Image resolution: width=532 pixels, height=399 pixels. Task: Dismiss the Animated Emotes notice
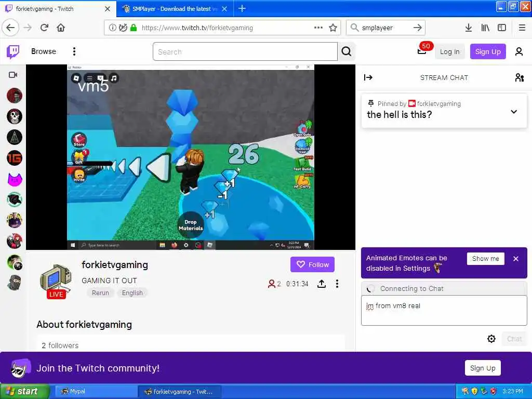[x=516, y=259]
